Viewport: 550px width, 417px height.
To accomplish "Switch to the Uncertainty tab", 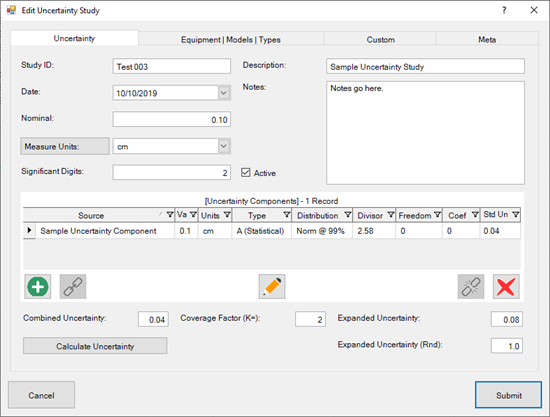I will pos(74,38).
